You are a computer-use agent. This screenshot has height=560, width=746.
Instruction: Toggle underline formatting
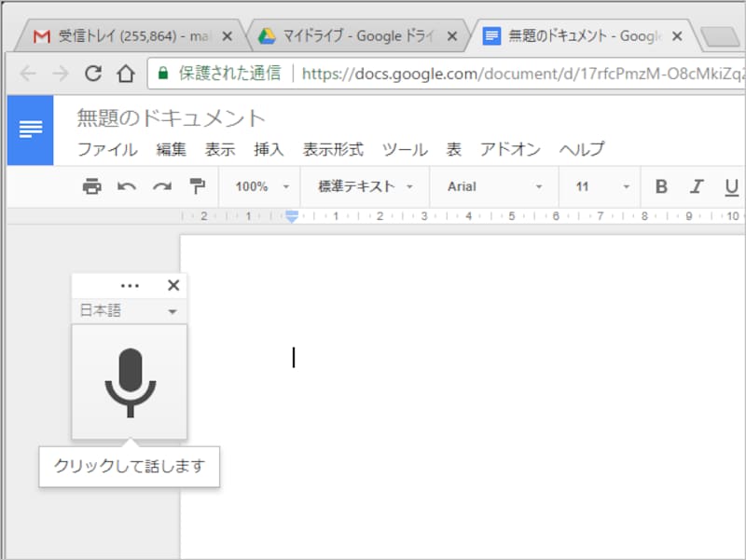(x=732, y=186)
